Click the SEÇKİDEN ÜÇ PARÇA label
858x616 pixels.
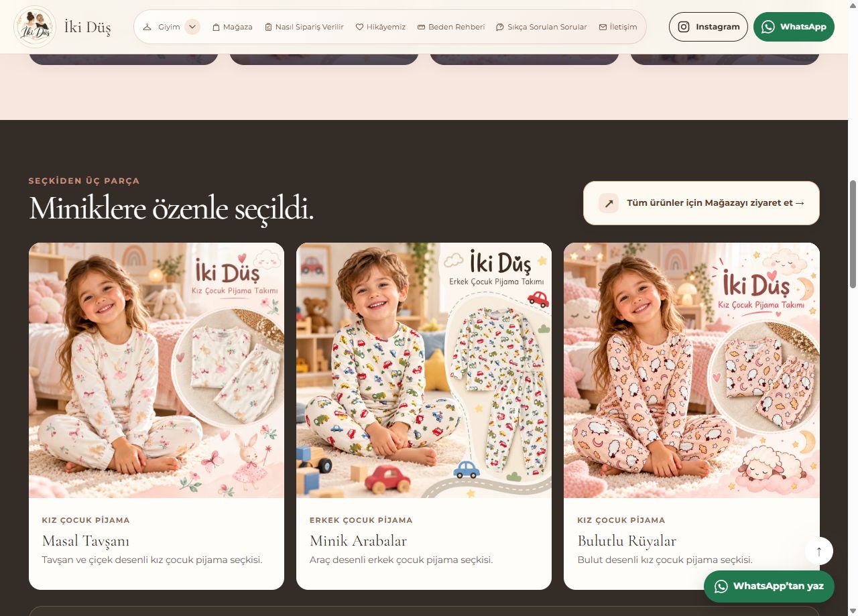tap(84, 181)
